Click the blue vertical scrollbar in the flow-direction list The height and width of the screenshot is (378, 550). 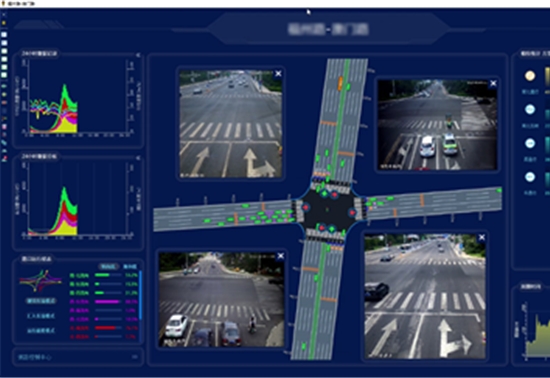point(140,295)
